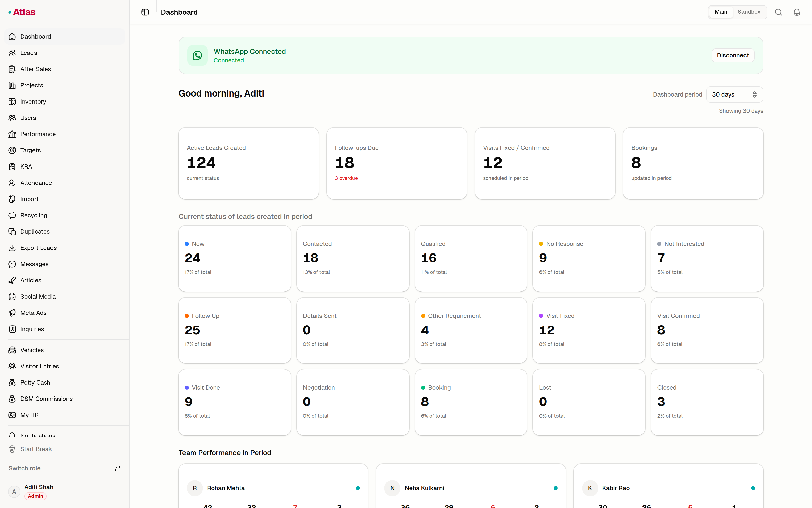Click the Atlas logo

click(x=22, y=12)
